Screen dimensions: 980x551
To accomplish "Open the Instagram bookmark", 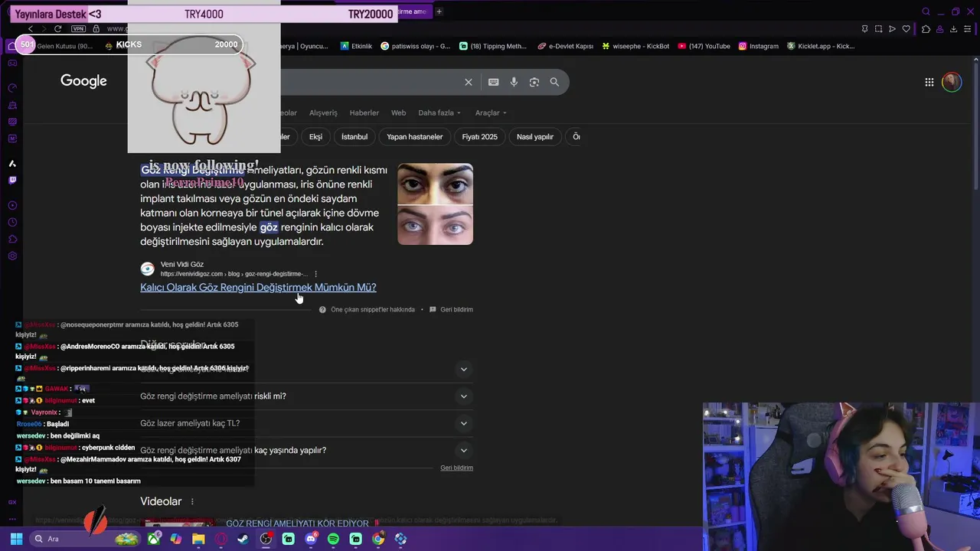I will click(x=758, y=46).
